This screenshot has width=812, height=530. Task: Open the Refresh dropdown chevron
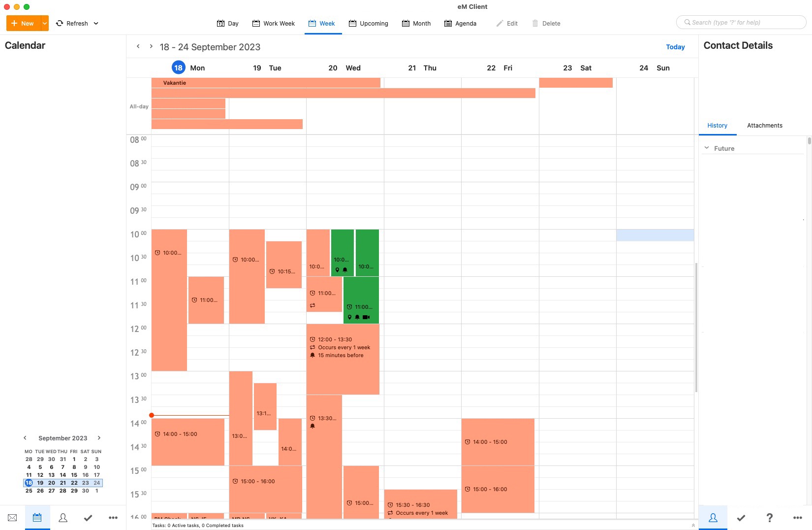[96, 23]
